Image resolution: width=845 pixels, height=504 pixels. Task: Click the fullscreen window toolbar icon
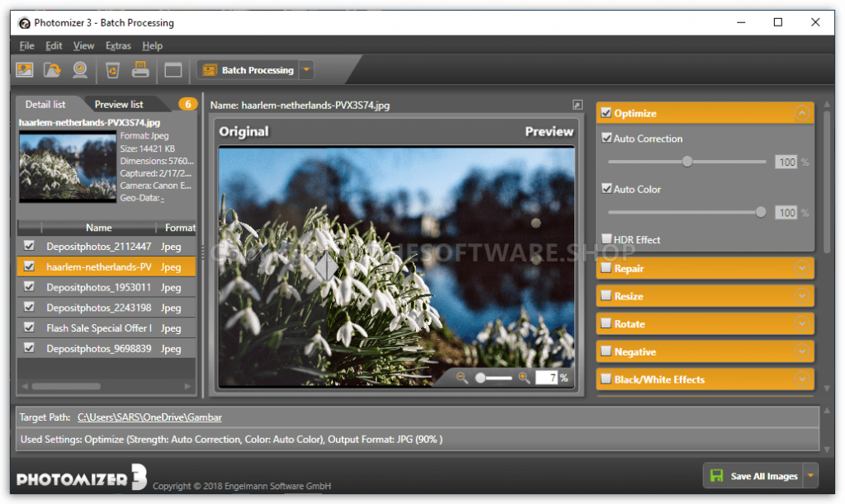point(173,70)
